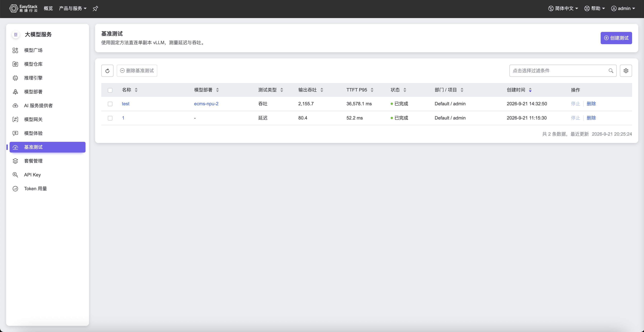Open 模型广场 from sidebar icon

point(15,50)
